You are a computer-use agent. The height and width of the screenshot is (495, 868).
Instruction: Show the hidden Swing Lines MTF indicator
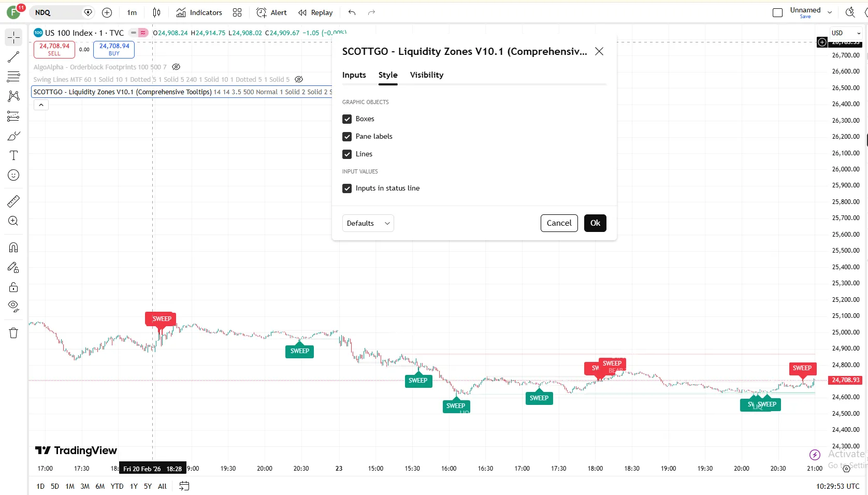tap(299, 80)
